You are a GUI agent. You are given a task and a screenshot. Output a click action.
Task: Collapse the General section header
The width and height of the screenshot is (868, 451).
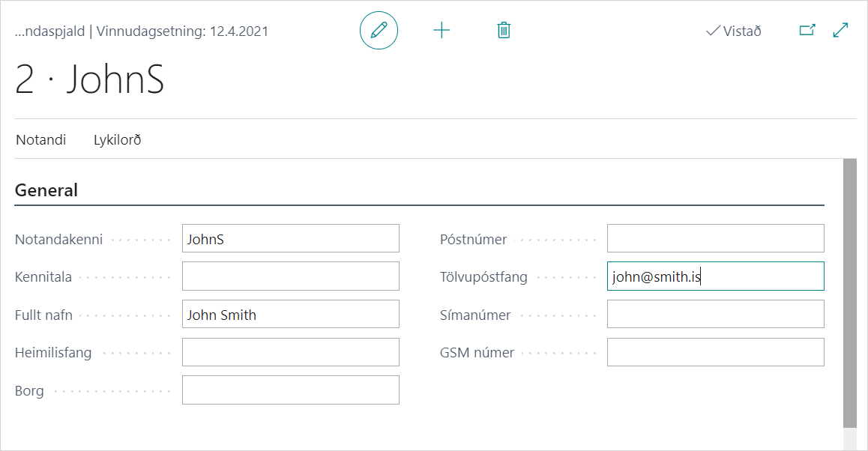coord(46,190)
